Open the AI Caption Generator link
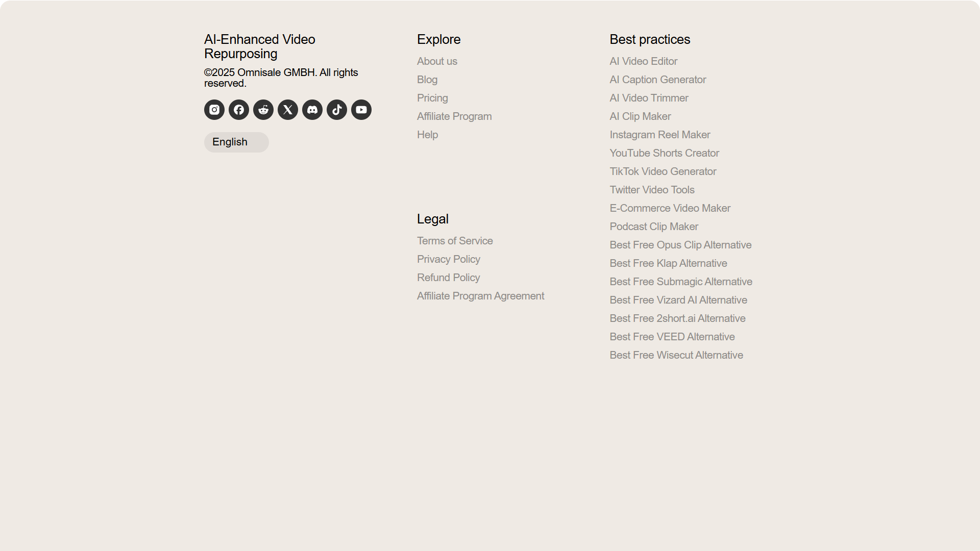Image resolution: width=980 pixels, height=551 pixels. [657, 80]
